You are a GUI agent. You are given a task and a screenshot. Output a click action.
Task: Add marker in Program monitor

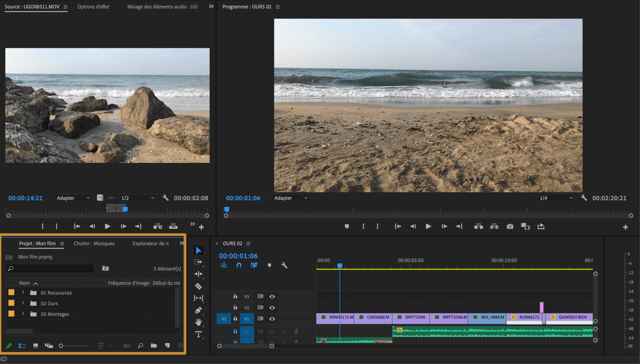[x=347, y=226]
